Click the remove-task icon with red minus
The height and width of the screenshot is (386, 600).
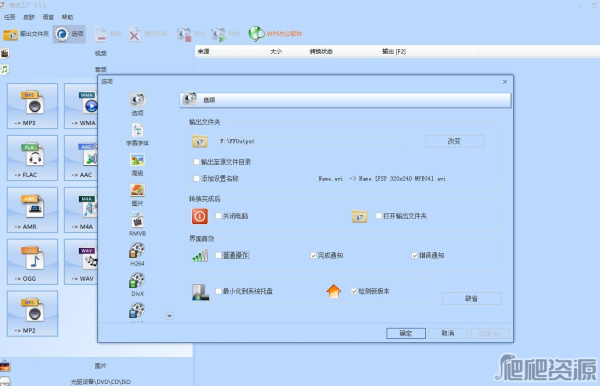pyautogui.click(x=100, y=34)
